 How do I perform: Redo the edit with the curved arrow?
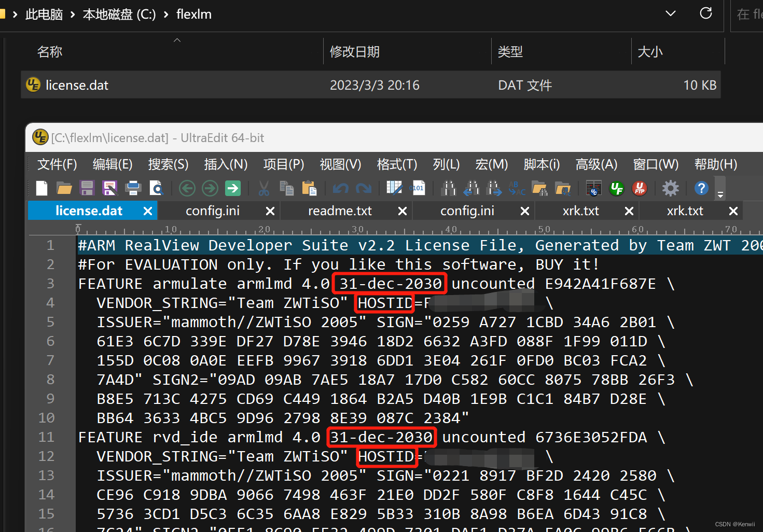[364, 188]
